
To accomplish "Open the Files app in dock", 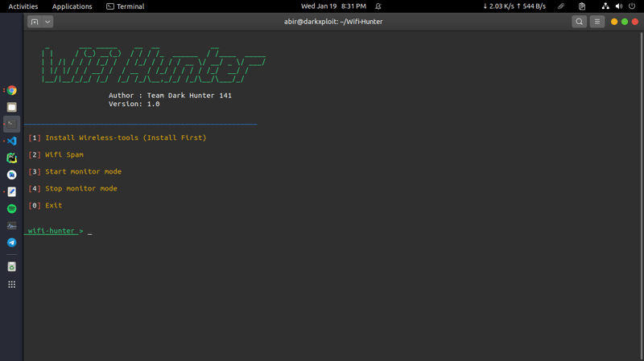I will [11, 107].
